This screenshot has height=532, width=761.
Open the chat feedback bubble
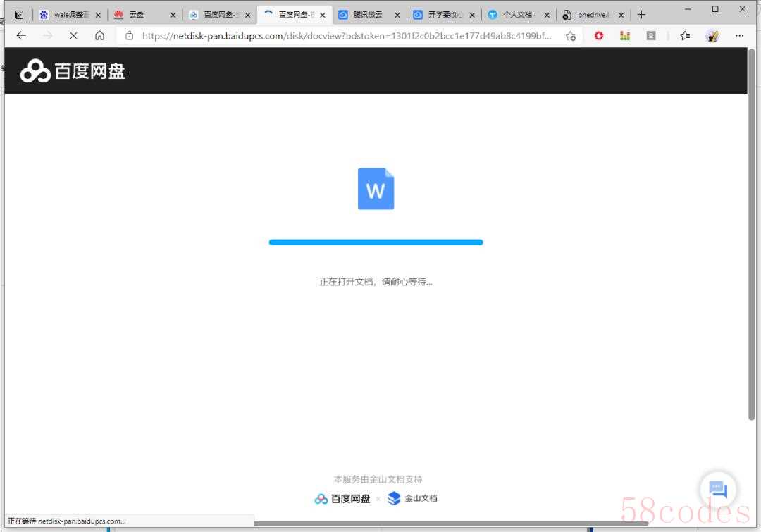coord(718,489)
